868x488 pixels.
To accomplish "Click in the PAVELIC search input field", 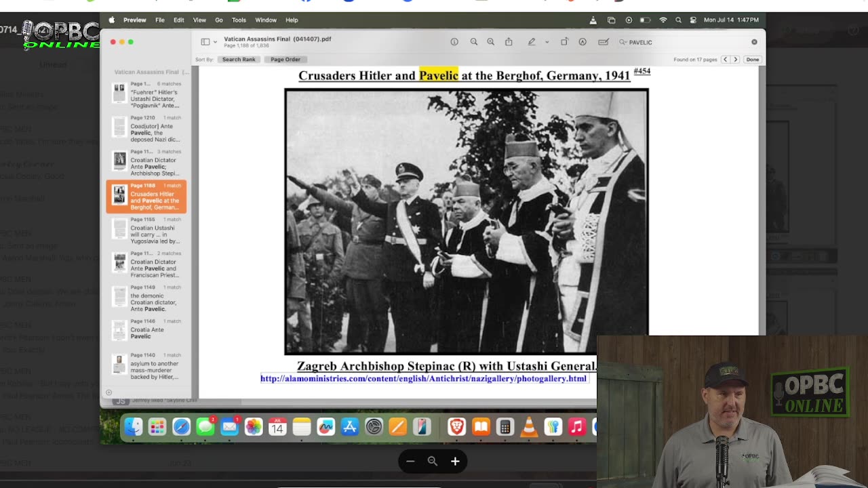I will click(688, 42).
